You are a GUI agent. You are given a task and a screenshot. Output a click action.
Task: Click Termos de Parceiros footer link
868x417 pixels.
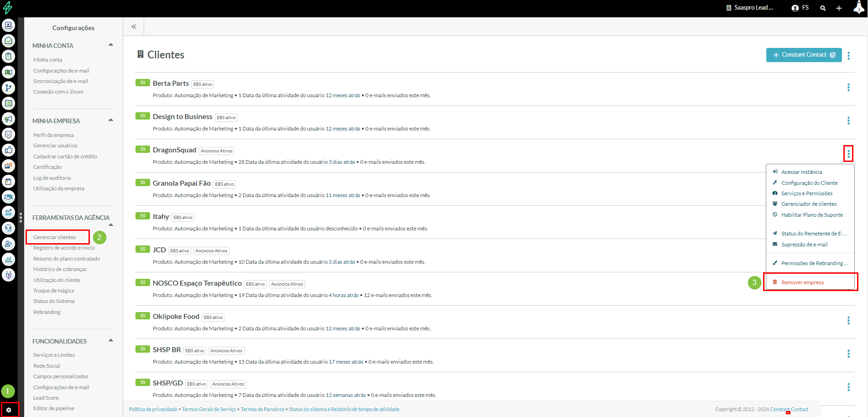click(262, 409)
